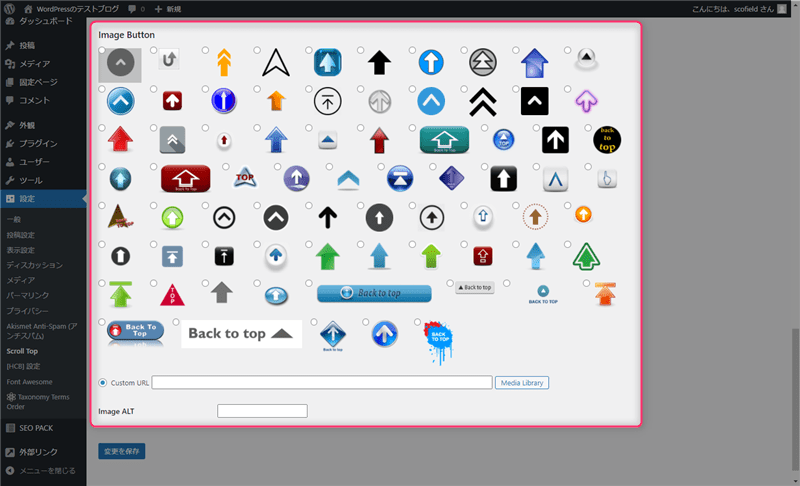
Task: Select the solid black up arrow icon
Action: pyautogui.click(x=379, y=63)
